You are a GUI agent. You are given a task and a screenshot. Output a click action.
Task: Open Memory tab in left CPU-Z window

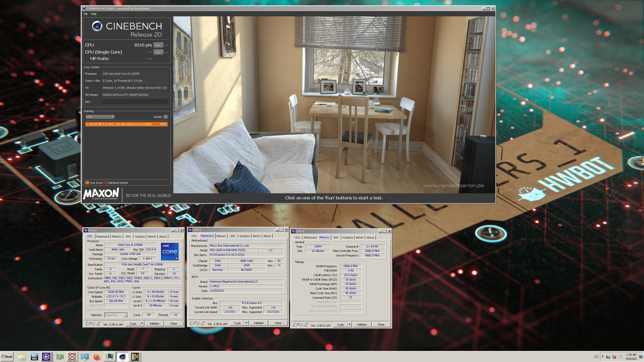pos(117,237)
